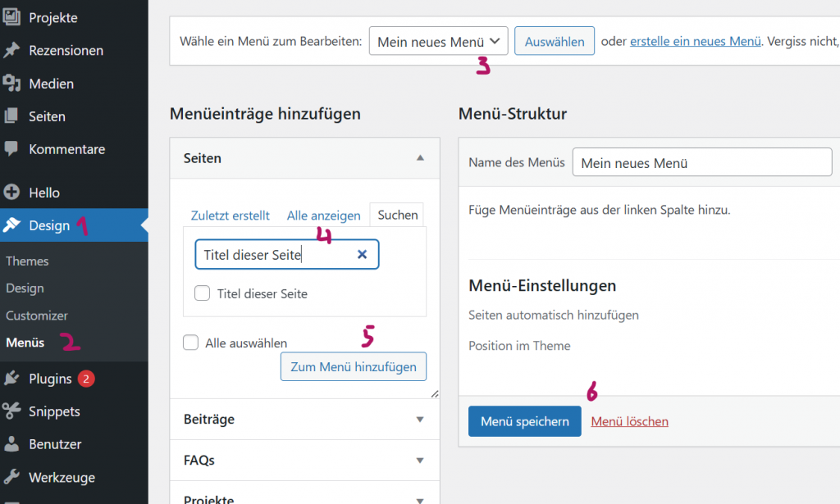
Task: Click the Plugins plug icon
Action: [x=11, y=379]
